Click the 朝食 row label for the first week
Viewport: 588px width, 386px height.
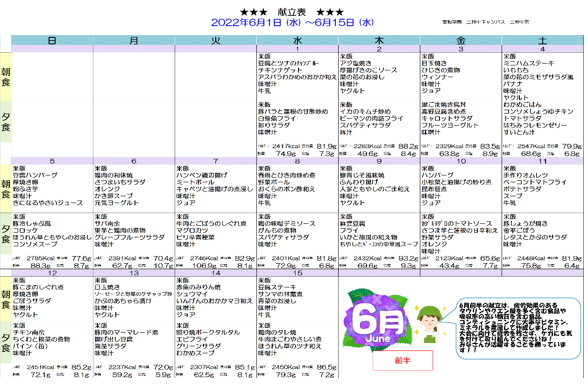5,77
